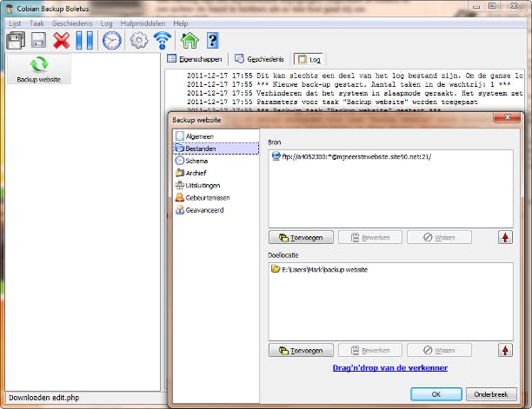The image size is (532, 409).
Task: Select Bestanden in the task dialog
Action: (x=216, y=148)
